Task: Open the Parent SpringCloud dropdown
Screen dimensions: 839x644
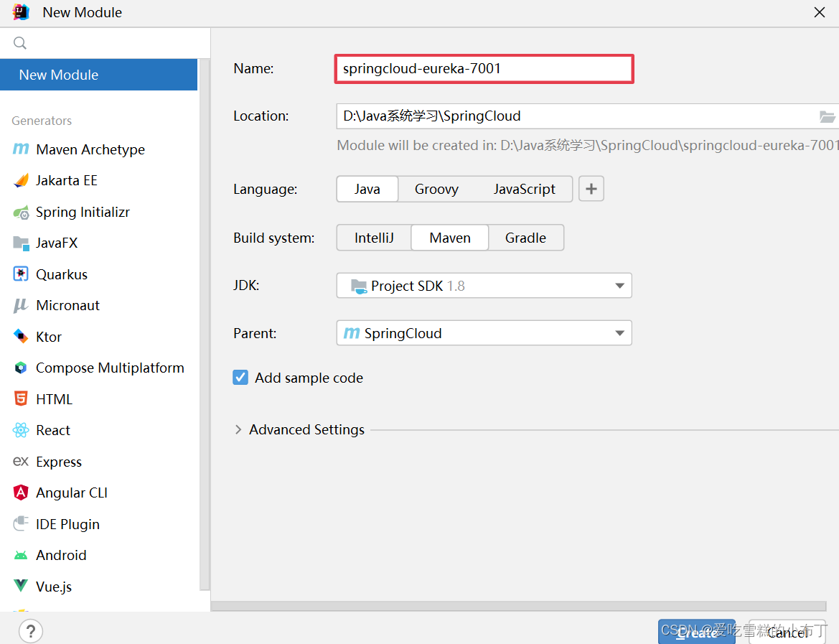Action: [484, 333]
